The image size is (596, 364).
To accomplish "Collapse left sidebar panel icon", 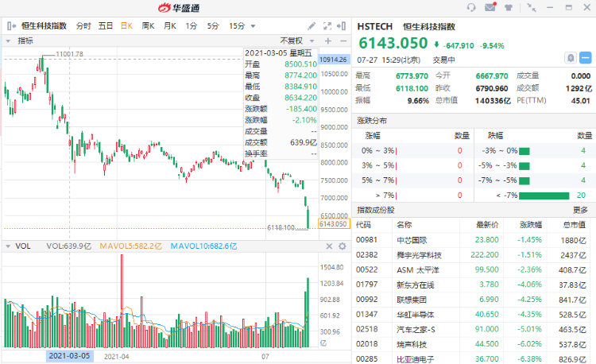I will [11, 26].
